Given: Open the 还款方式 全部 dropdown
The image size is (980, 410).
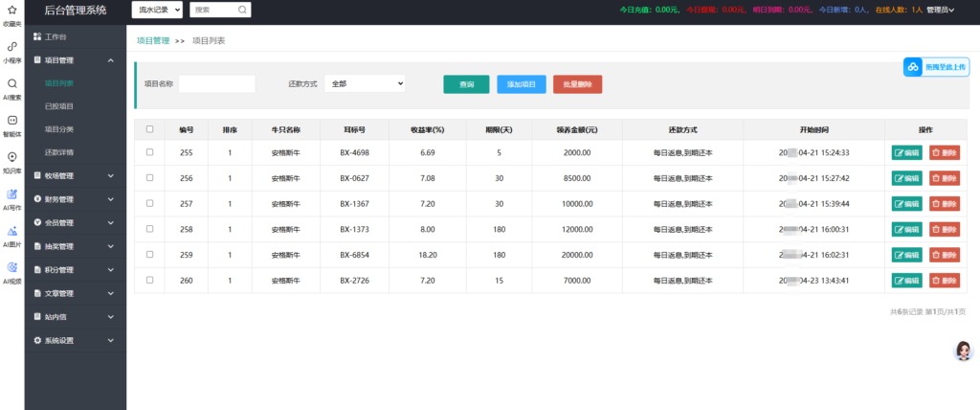Looking at the screenshot, I should click(365, 83).
